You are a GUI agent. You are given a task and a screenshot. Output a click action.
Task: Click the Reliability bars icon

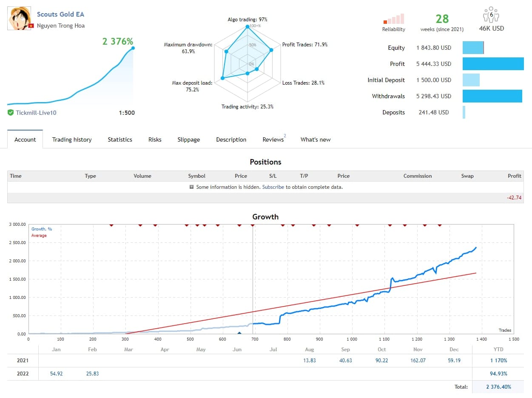tap(394, 19)
